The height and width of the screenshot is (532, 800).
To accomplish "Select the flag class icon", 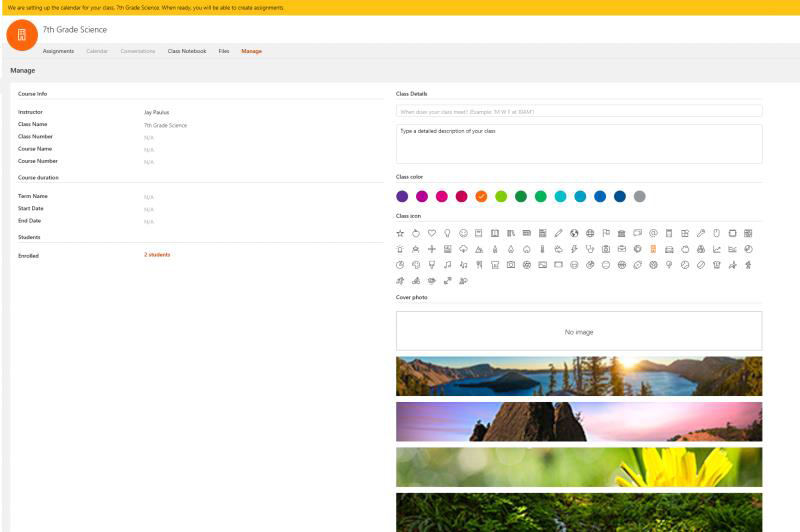I will [x=606, y=233].
